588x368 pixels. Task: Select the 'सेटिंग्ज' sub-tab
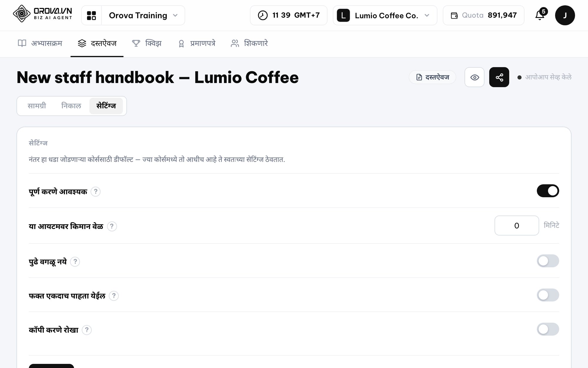[106, 106]
